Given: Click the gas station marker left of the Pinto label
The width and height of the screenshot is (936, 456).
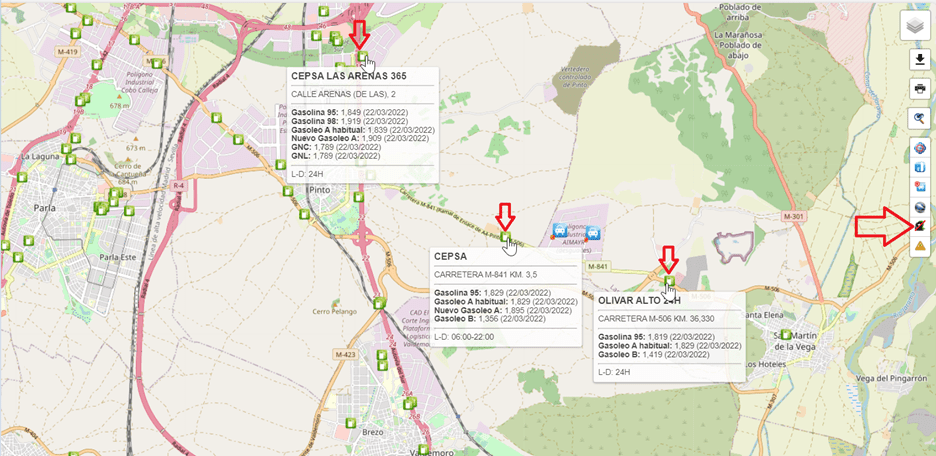Looking at the screenshot, I should point(287,191).
